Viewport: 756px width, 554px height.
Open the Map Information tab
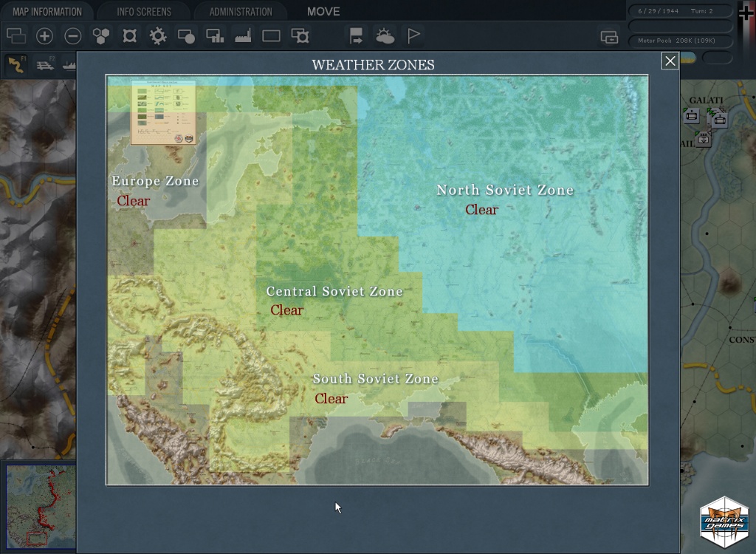click(x=47, y=12)
